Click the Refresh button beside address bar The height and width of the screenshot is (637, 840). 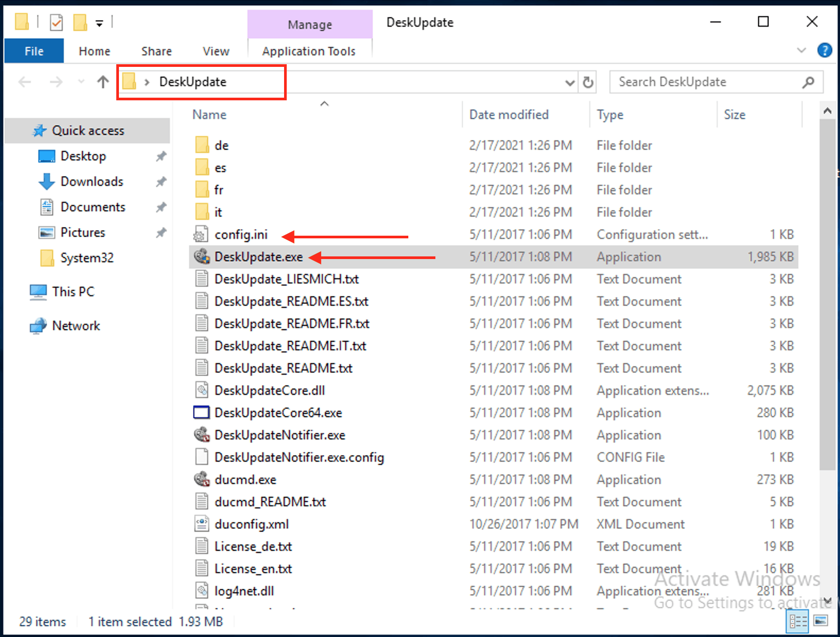(x=588, y=82)
